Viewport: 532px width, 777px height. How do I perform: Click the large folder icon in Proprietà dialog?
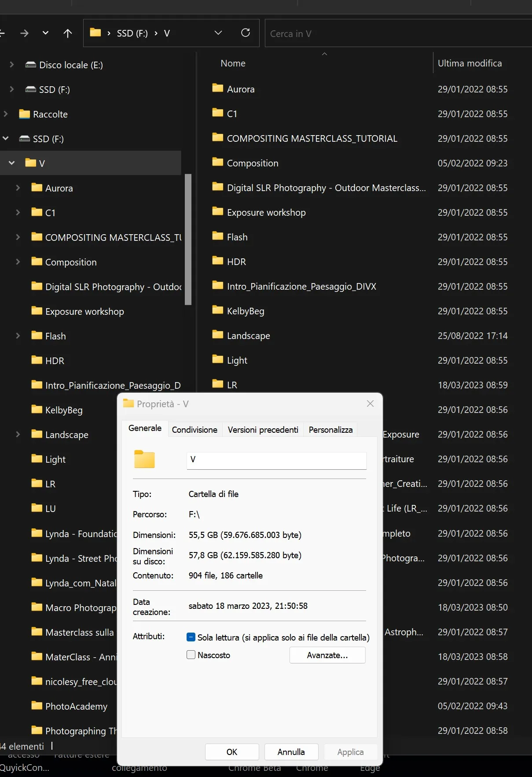tap(145, 459)
